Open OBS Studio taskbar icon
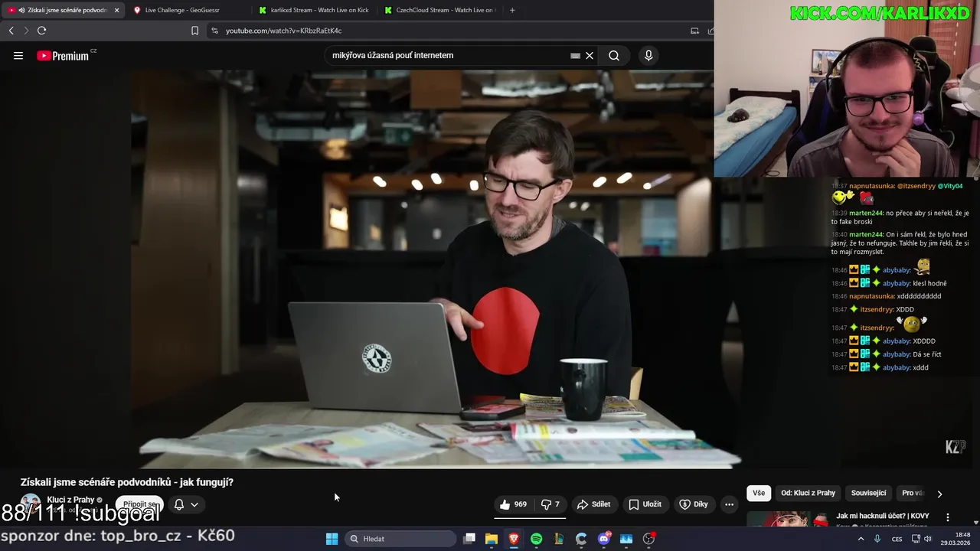The width and height of the screenshot is (980, 551). 648,539
